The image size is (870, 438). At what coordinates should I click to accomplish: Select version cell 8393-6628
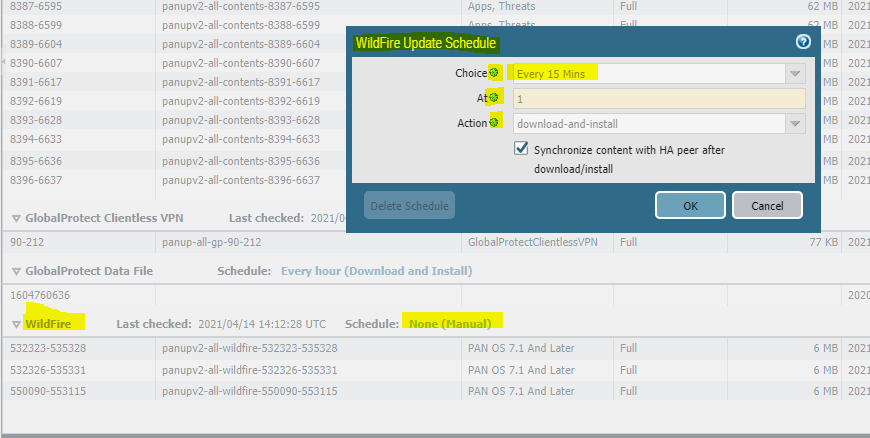[x=36, y=120]
